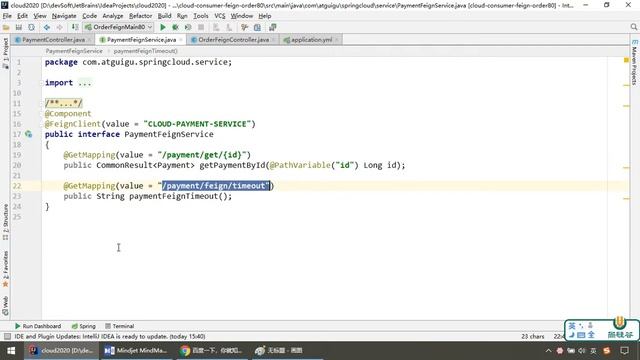The height and width of the screenshot is (360, 640).
Task: Click the IDE and Plugin Updates status message
Action: [110, 336]
